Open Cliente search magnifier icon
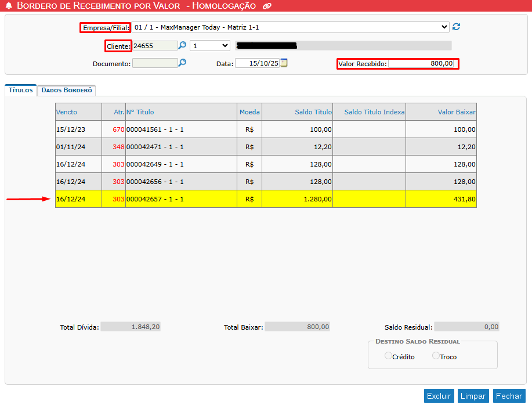The width and height of the screenshot is (532, 408). coord(182,45)
